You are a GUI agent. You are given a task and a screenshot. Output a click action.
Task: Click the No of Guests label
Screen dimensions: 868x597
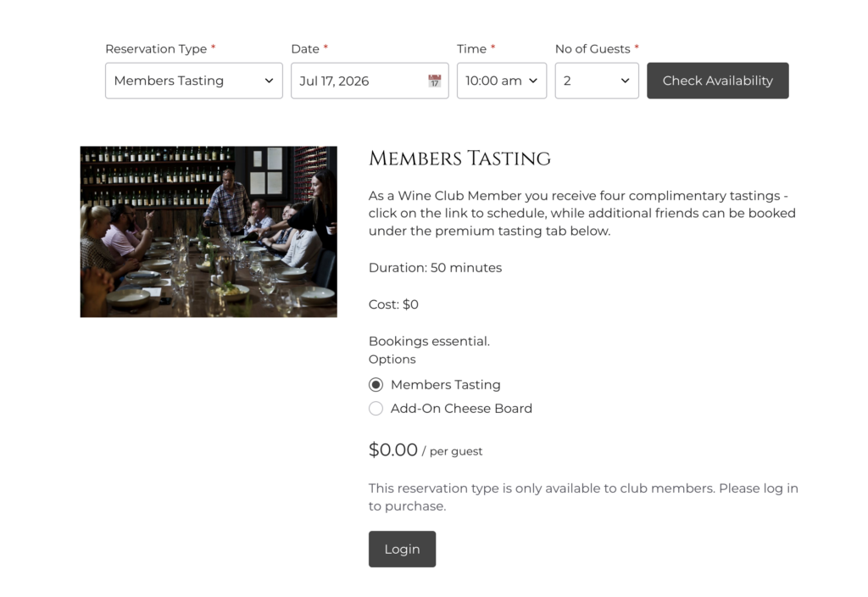pyautogui.click(x=593, y=49)
